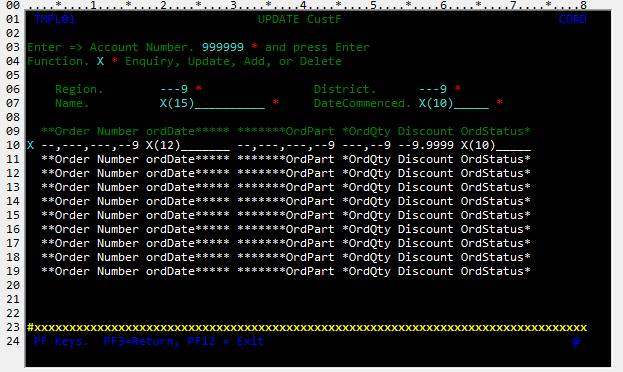
Task: Click the red asterisk beside Account Number
Action: pyautogui.click(x=254, y=47)
